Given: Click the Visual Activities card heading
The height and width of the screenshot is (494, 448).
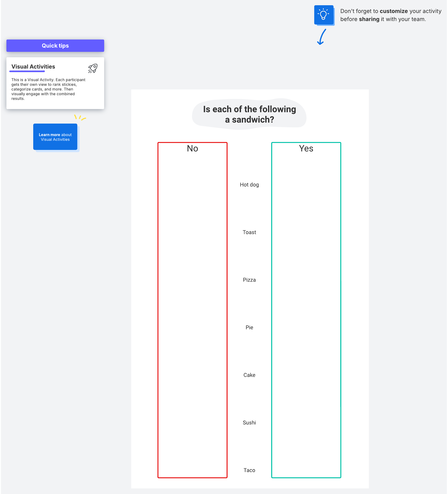Looking at the screenshot, I should (33, 67).
